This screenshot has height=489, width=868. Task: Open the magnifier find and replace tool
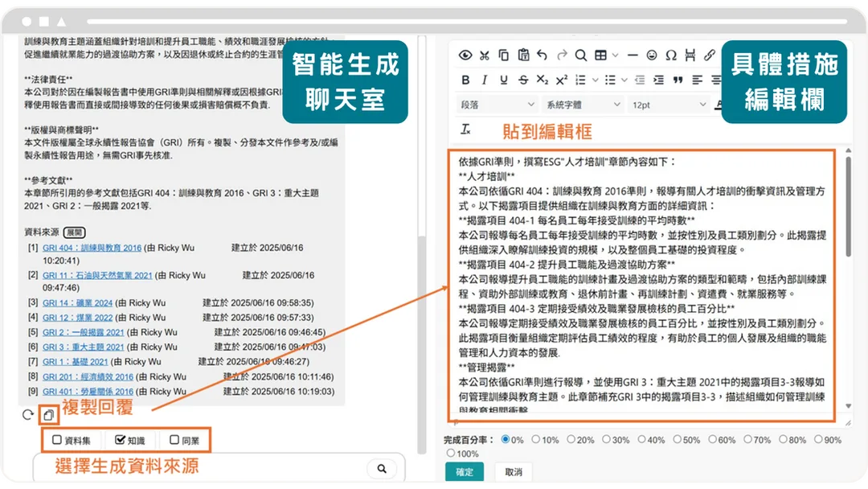tap(581, 55)
